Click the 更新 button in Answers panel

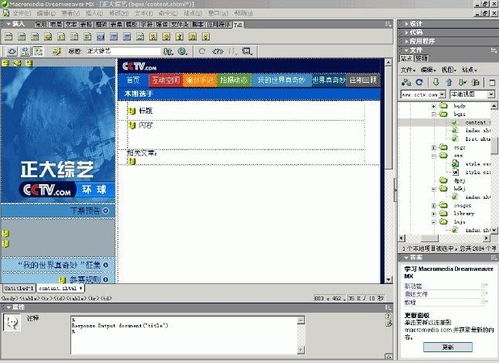tap(448, 347)
